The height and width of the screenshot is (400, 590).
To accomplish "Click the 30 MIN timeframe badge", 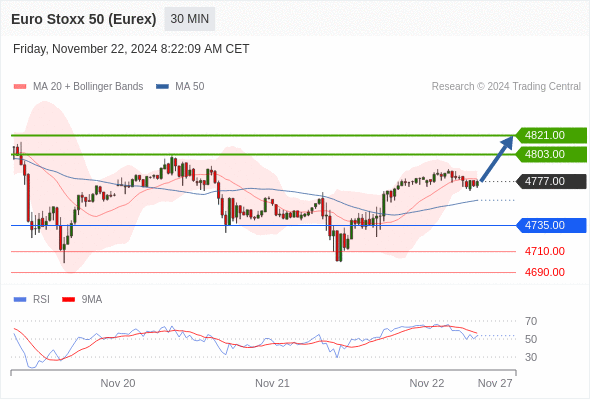I will tap(190, 19).
